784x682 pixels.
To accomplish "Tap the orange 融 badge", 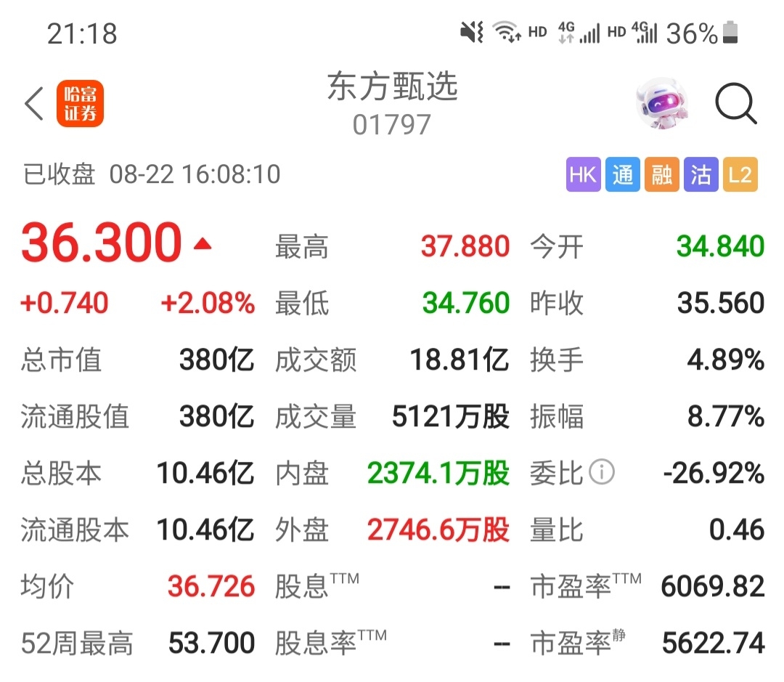I will 661,174.
